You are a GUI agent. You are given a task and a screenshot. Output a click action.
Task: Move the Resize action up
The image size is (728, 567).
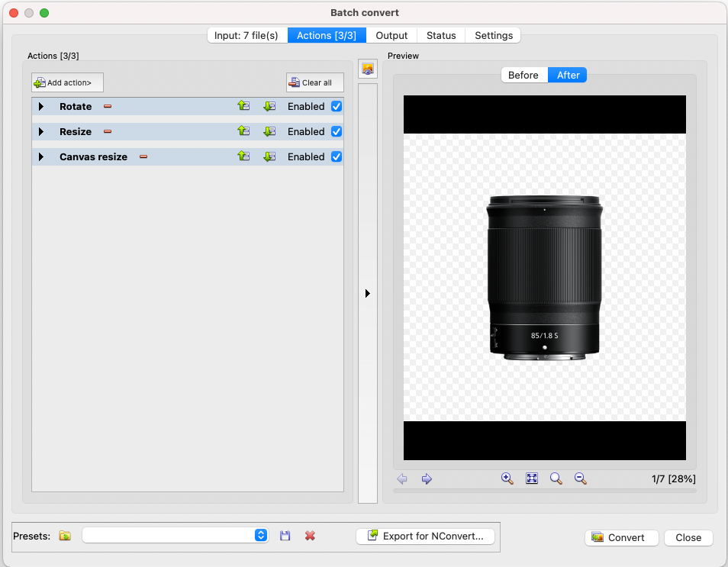[243, 132]
